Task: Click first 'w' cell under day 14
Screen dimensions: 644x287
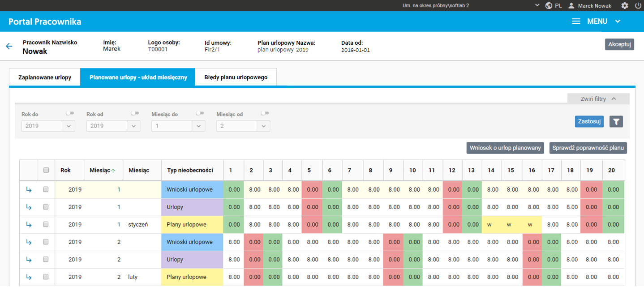Action: coord(489,224)
